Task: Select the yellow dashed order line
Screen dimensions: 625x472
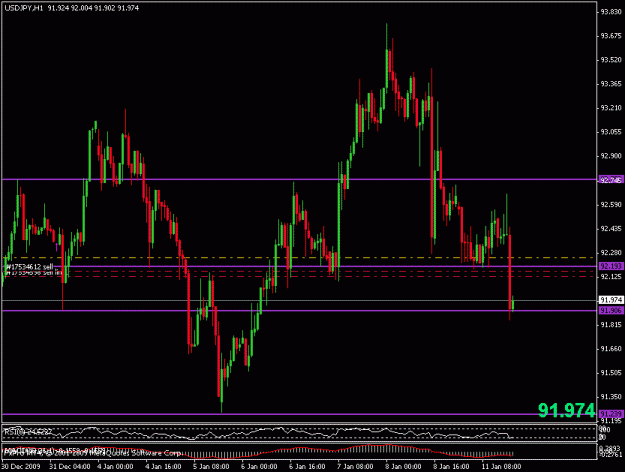Action: 300,258
